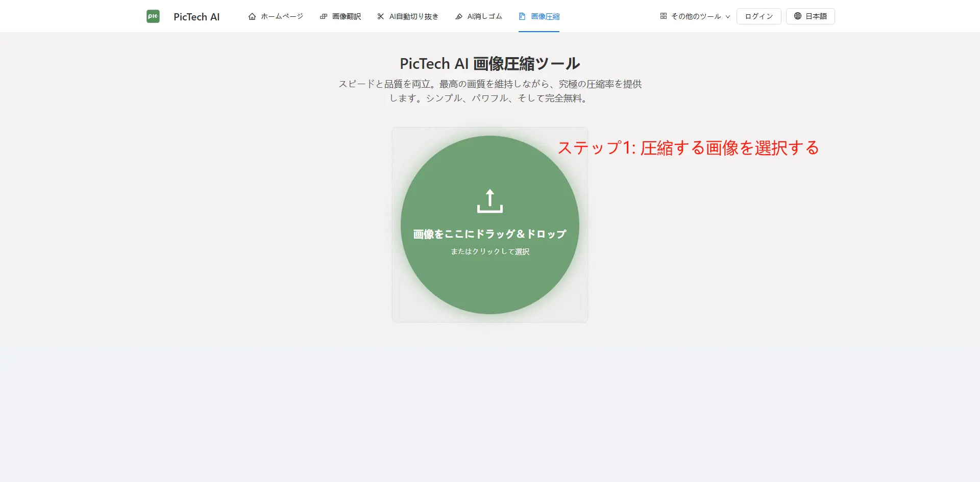980x482 pixels.
Task: Click the globe language icon
Action: [x=798, y=16]
